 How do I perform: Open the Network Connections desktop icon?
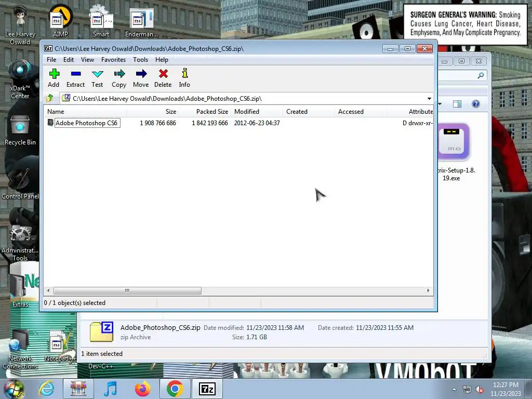click(x=20, y=349)
